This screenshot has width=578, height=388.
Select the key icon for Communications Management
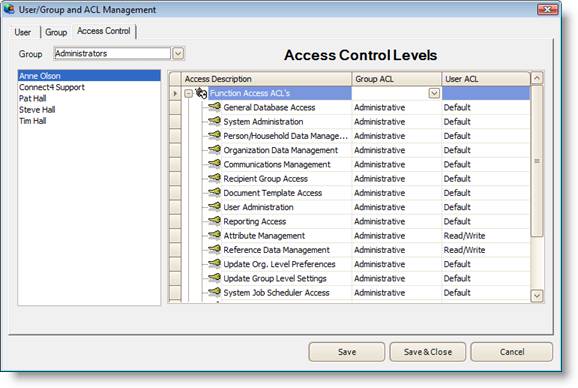tap(214, 164)
